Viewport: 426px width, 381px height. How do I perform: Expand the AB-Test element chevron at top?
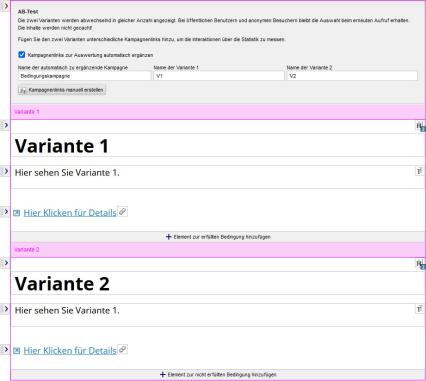tap(5, 6)
